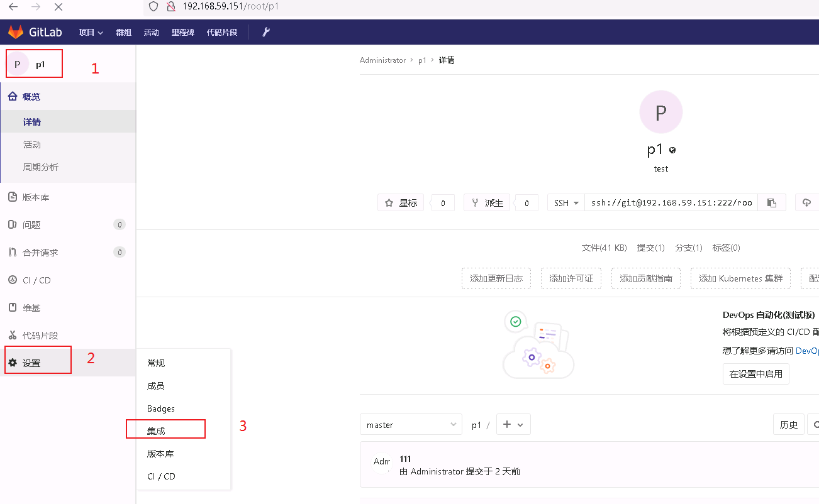Screen dimensions: 819x504
Task: Open the master branch dropdown
Action: coord(411,424)
